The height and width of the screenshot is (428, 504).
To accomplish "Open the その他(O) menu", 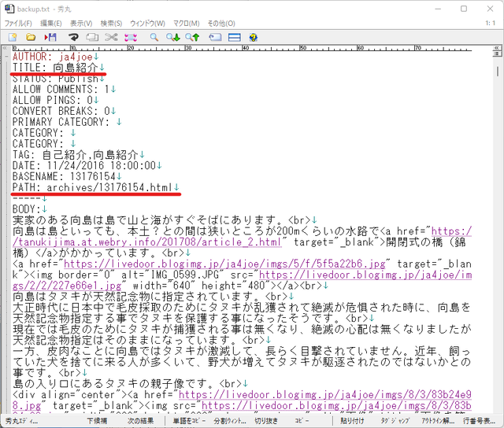I will [221, 24].
